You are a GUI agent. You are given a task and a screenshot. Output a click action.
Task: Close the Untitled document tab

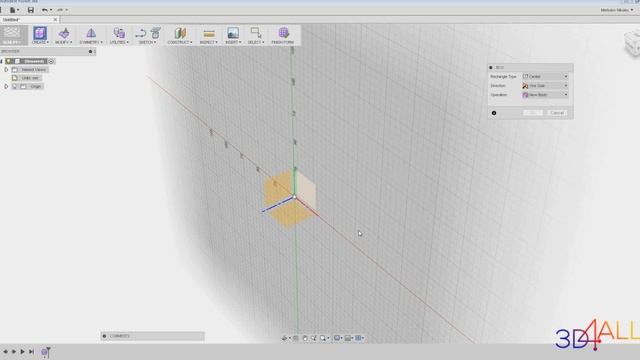[56, 20]
